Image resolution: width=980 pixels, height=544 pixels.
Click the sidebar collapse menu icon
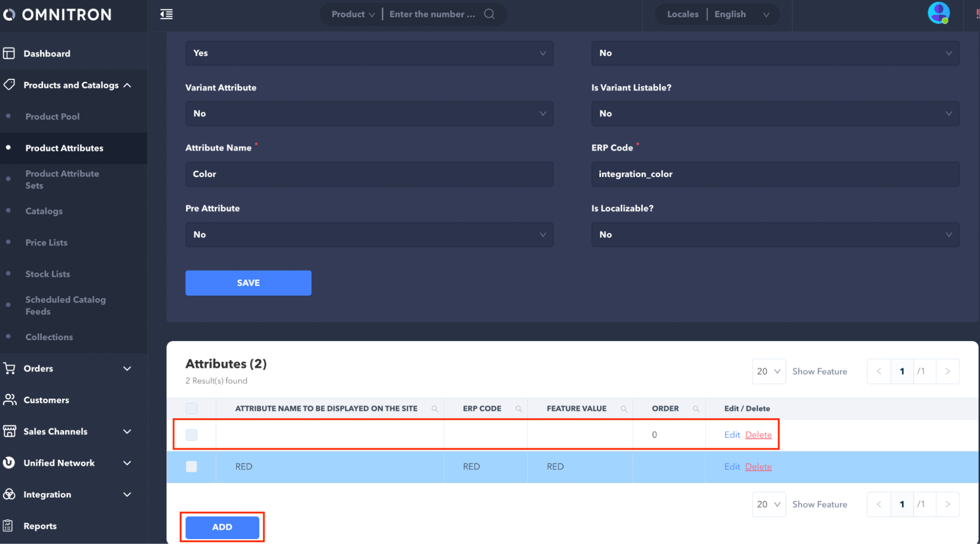[166, 14]
